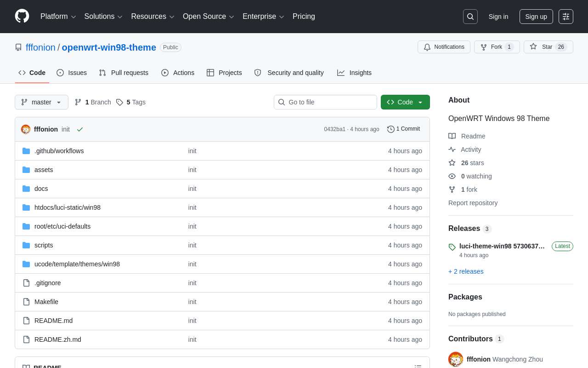588x368 pixels.
Task: Click the GitHub logo icon
Action: pos(22,16)
